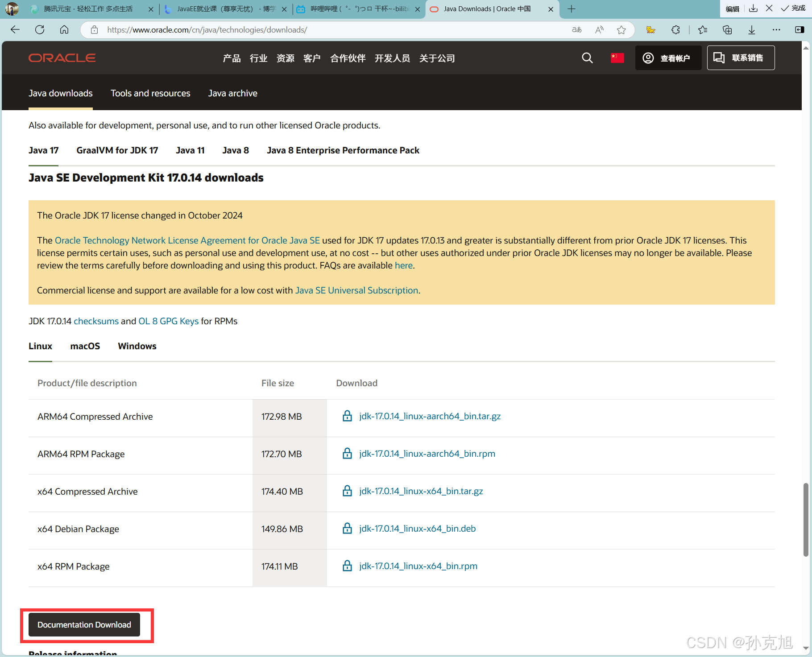View site information lock icon
Screen dimensions: 812x657
point(94,30)
